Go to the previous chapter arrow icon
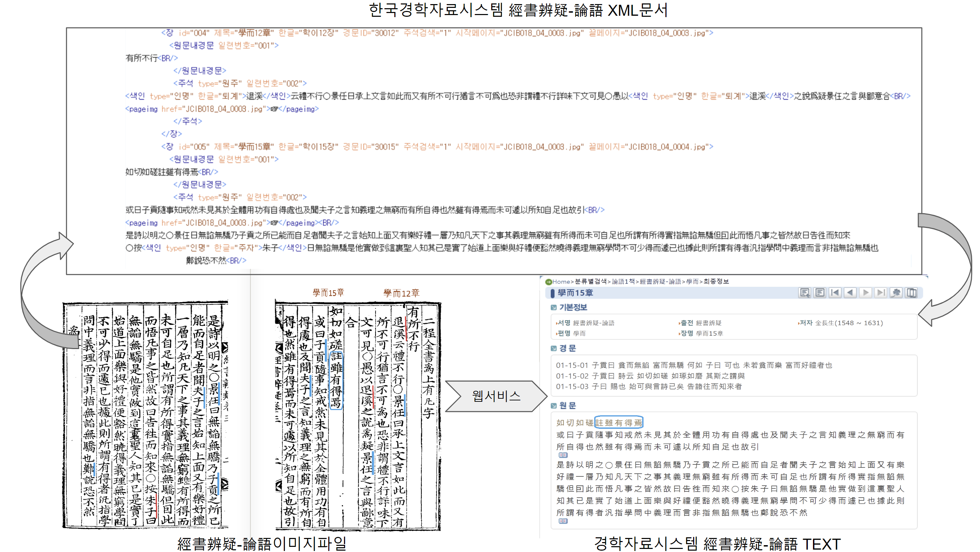Image resolution: width=980 pixels, height=552 pixels. tap(851, 293)
